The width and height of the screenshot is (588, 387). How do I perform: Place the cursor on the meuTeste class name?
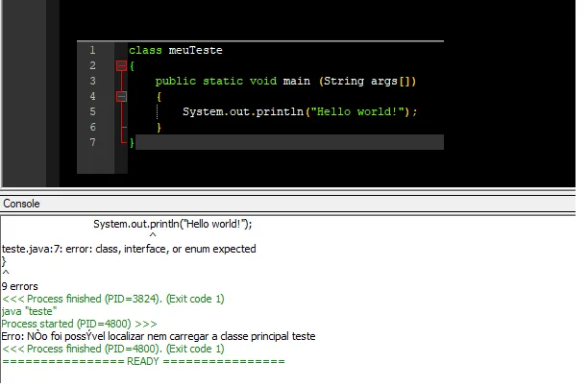[195, 50]
